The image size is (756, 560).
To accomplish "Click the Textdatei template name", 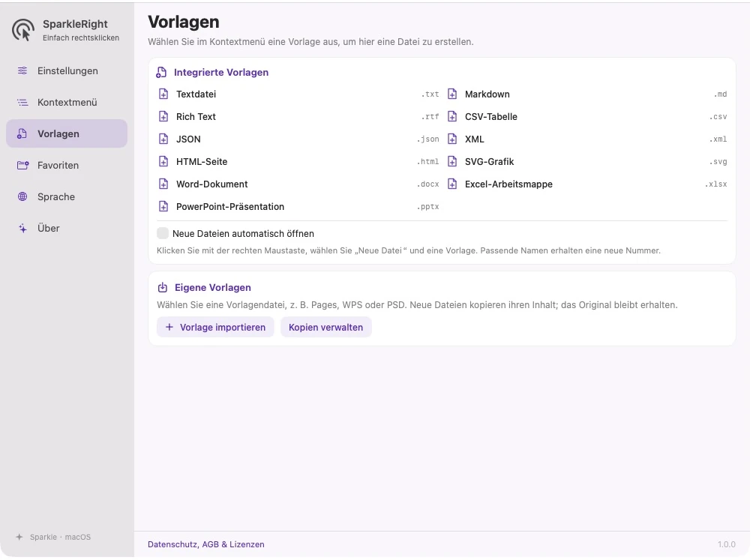I will coord(196,94).
